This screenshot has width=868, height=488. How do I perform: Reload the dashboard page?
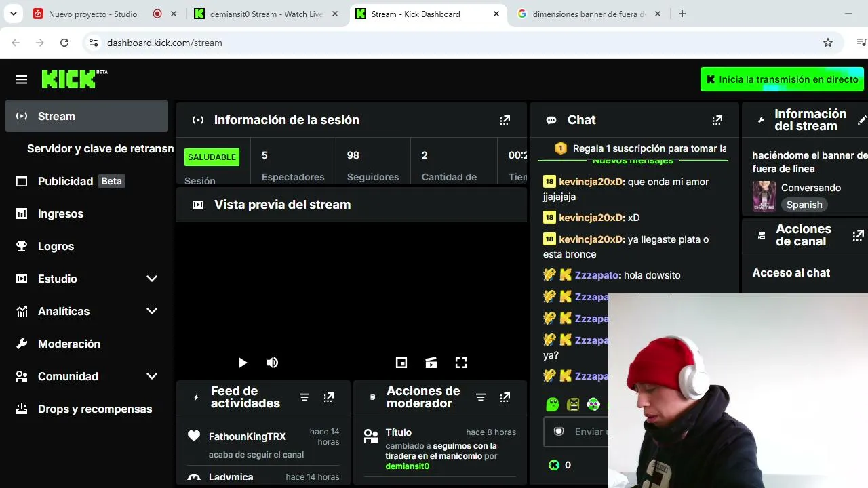[64, 43]
